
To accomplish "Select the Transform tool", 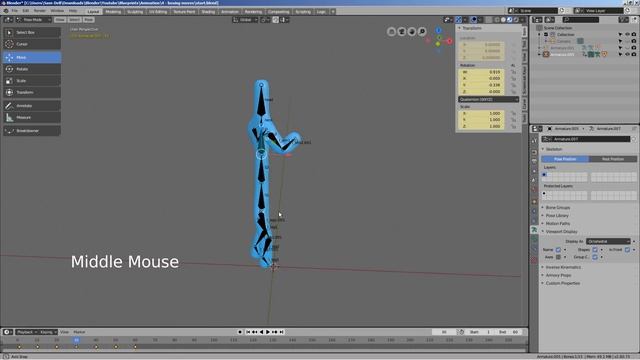I will (x=32, y=92).
